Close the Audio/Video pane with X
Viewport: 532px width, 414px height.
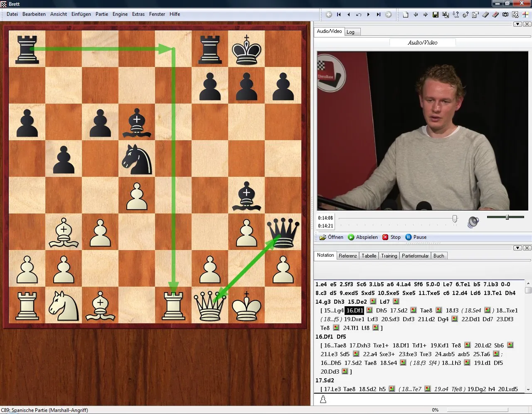coord(527,24)
